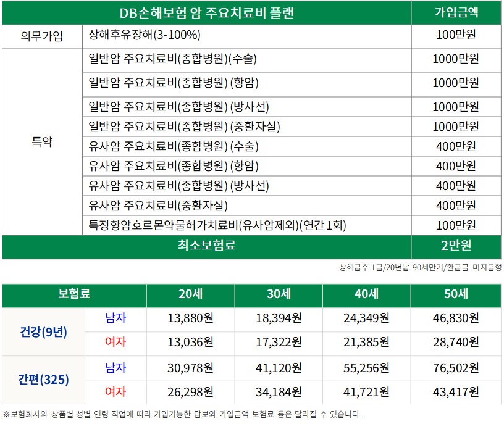Select the 20세 age column header
504x424 pixels.
coord(191,294)
